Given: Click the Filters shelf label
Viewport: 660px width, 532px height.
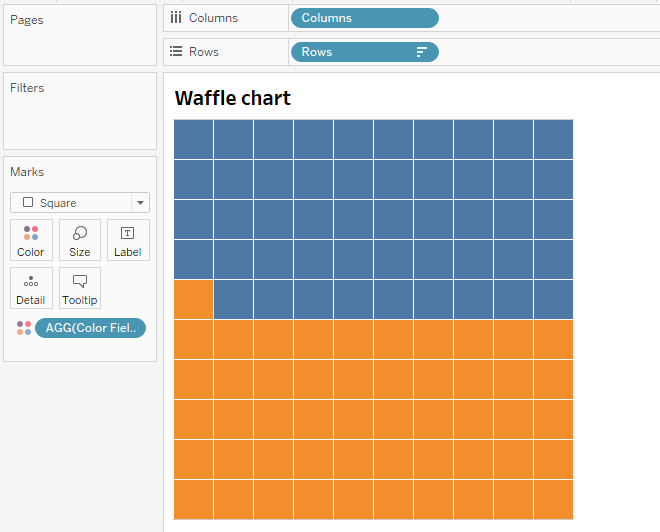Looking at the screenshot, I should pos(27,88).
